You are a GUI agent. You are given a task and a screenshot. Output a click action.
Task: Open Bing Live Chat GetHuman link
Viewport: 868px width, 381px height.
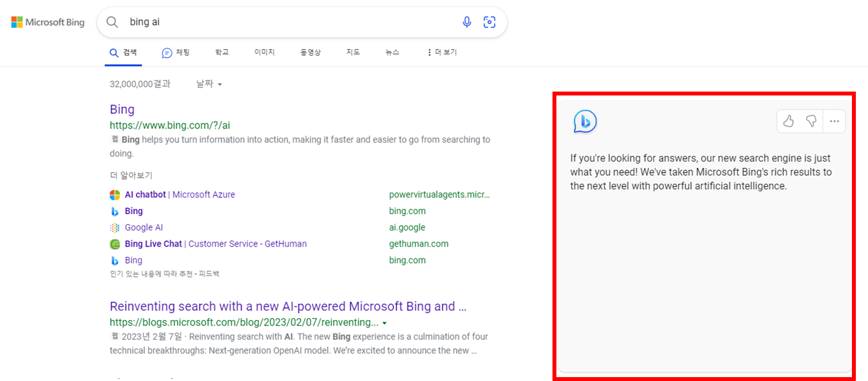click(216, 244)
